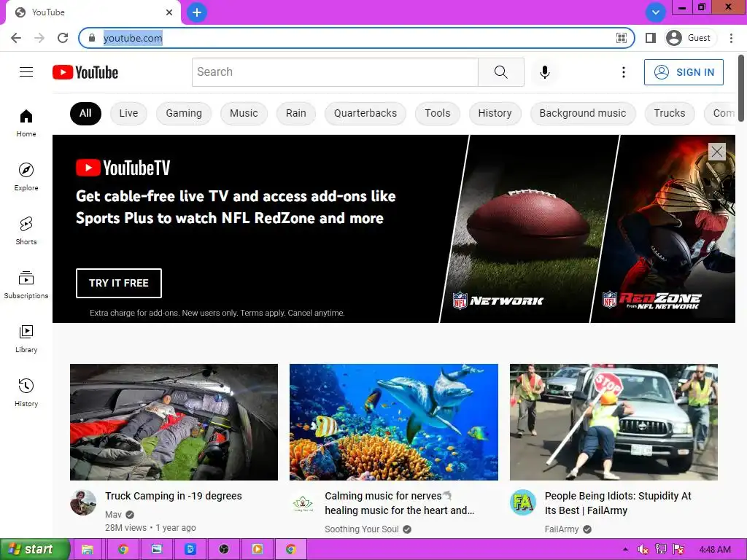Screen dimensions: 747x560
Task: Open FailArmy channel name link
Action: click(562, 529)
